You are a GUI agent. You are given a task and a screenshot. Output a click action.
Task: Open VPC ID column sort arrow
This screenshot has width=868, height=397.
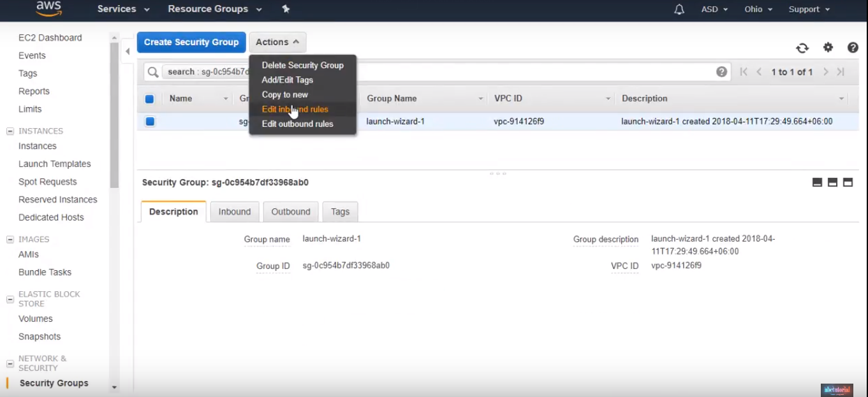pos(608,99)
